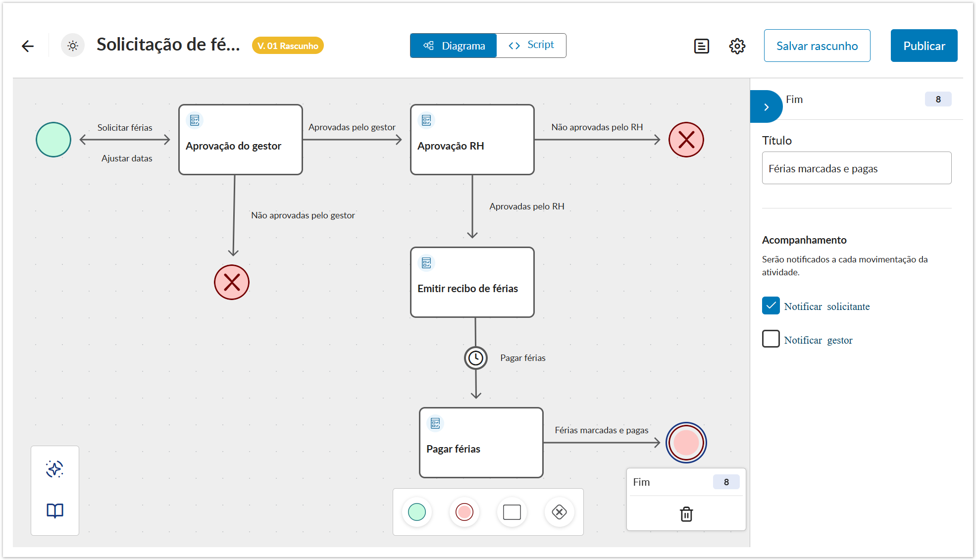Click the Publicar button
Screen dimensions: 976x560
click(924, 46)
